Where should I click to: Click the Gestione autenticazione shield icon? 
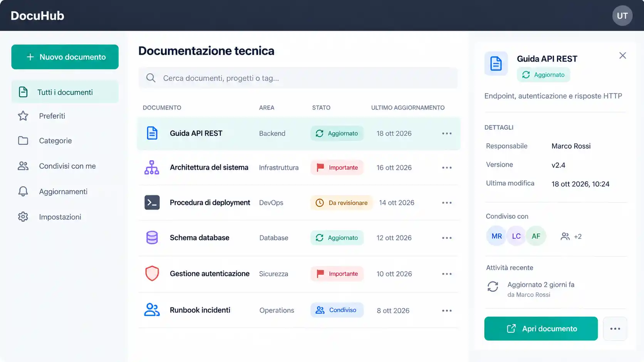click(152, 274)
